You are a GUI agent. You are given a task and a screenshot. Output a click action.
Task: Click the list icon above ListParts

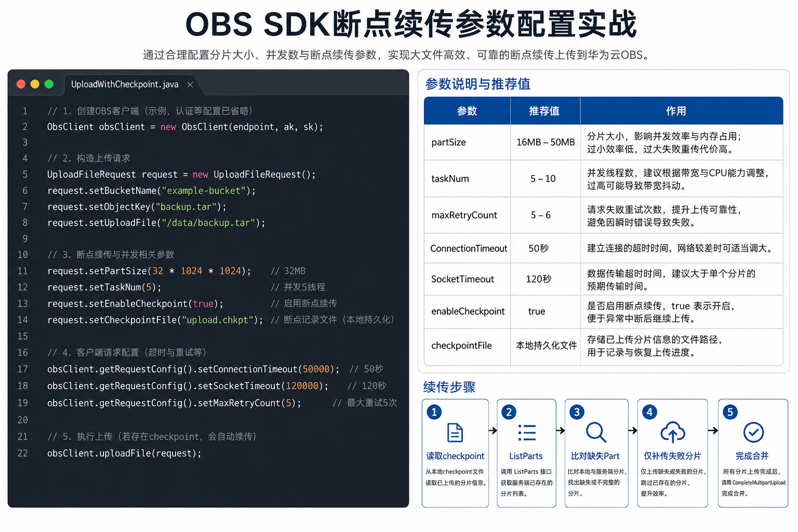[527, 432]
